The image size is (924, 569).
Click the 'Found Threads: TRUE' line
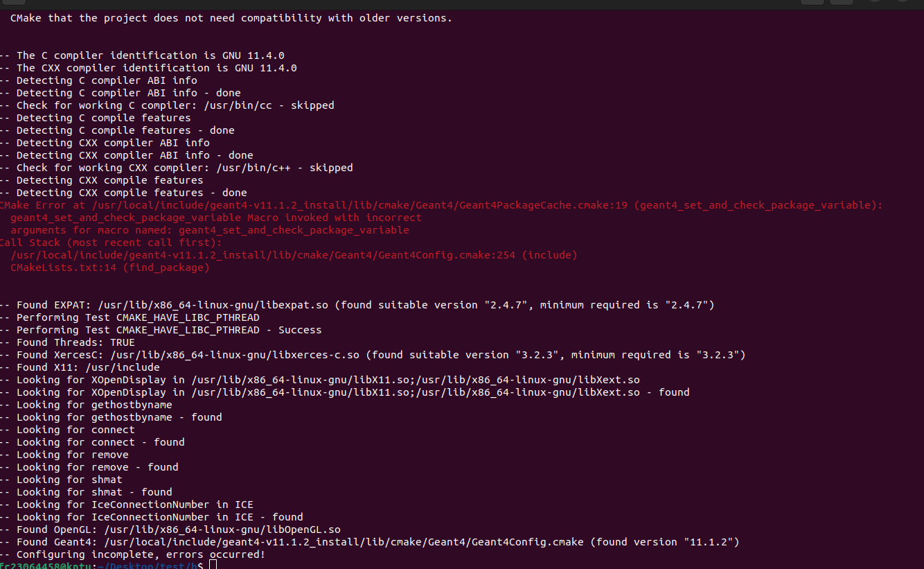[x=75, y=342]
